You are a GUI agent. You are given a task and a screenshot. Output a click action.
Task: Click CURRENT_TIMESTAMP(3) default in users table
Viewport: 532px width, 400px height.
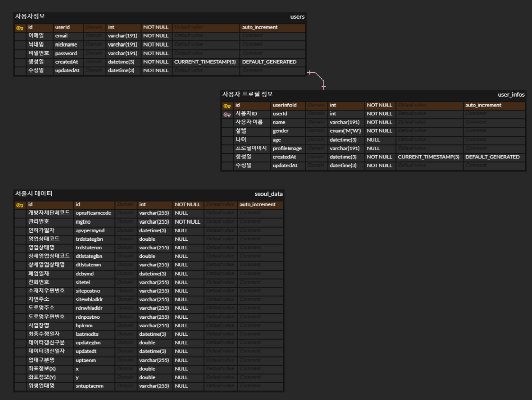point(206,62)
